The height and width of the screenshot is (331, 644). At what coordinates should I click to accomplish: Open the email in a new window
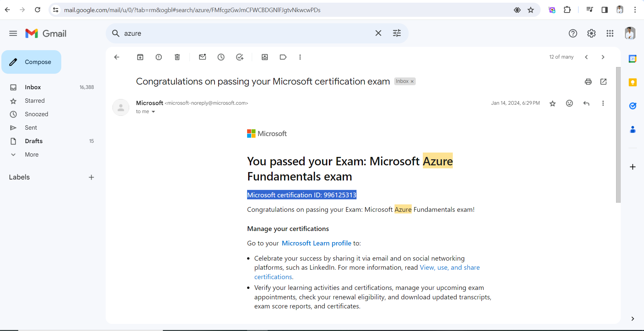point(603,81)
